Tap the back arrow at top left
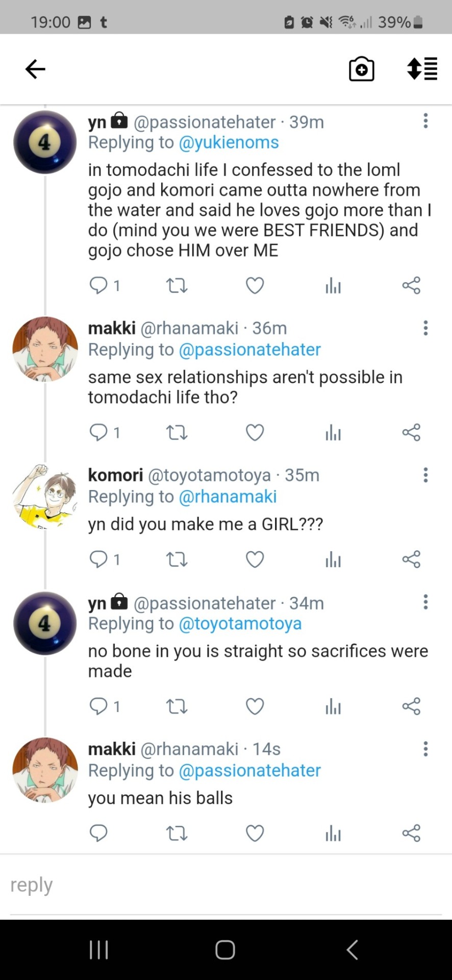This screenshot has width=452, height=980. tap(35, 69)
